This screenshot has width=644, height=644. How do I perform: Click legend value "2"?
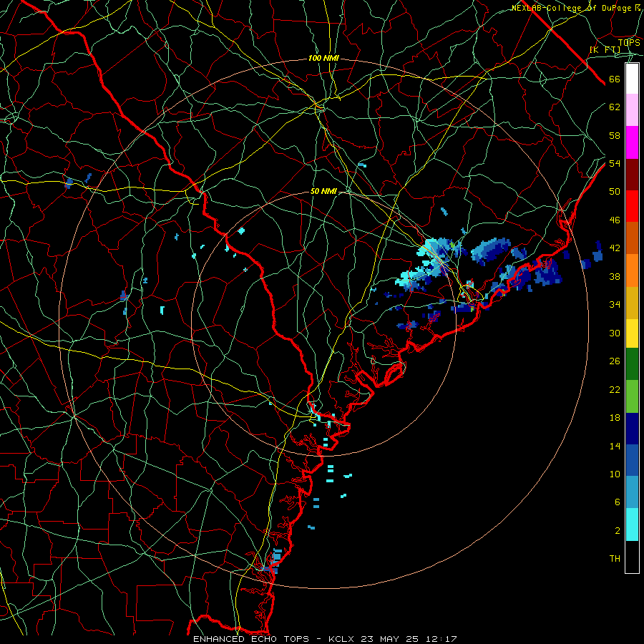click(x=617, y=531)
